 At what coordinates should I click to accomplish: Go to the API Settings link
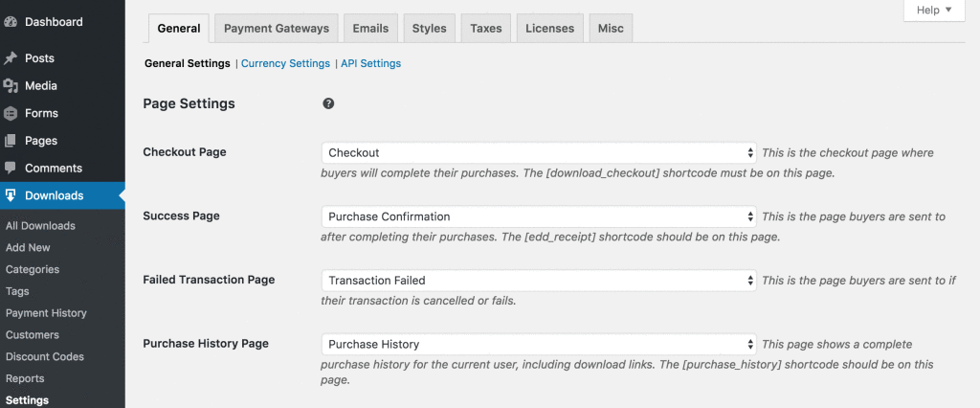coord(370,64)
